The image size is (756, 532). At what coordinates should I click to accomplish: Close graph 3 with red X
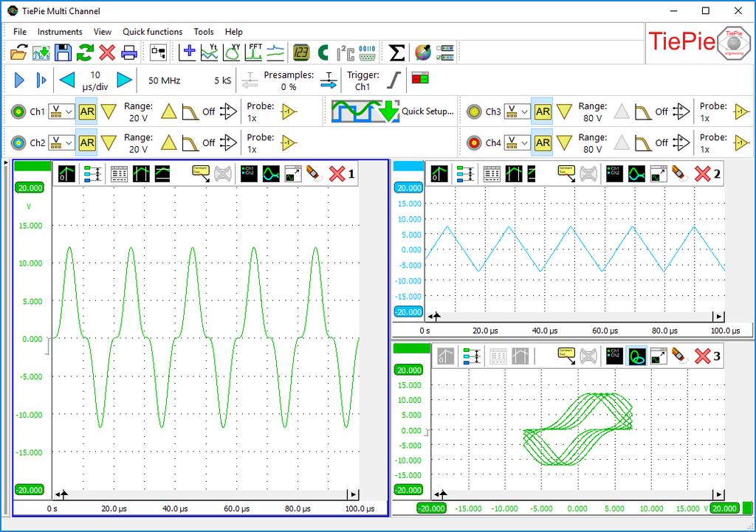[703, 356]
